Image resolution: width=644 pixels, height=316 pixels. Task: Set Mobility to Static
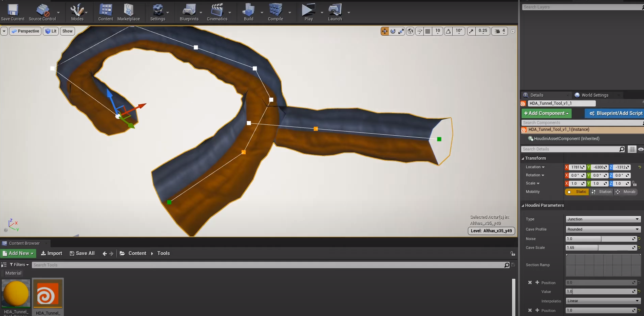point(577,192)
